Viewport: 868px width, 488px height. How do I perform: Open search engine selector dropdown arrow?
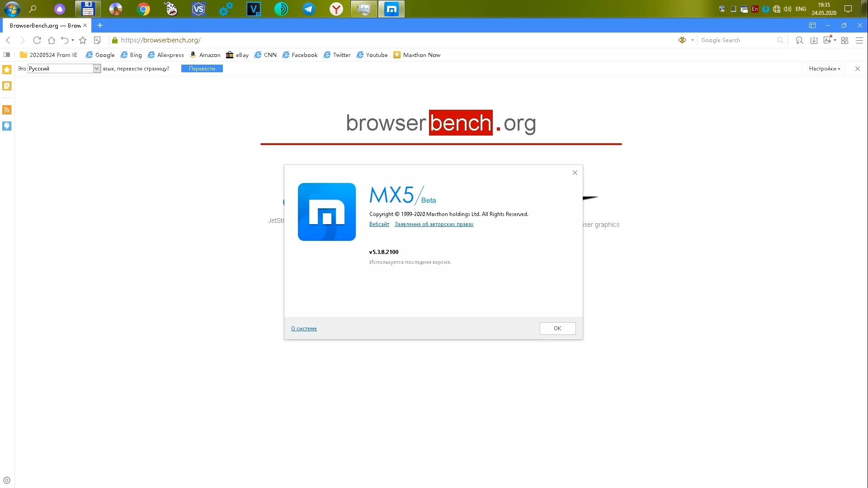coord(692,40)
